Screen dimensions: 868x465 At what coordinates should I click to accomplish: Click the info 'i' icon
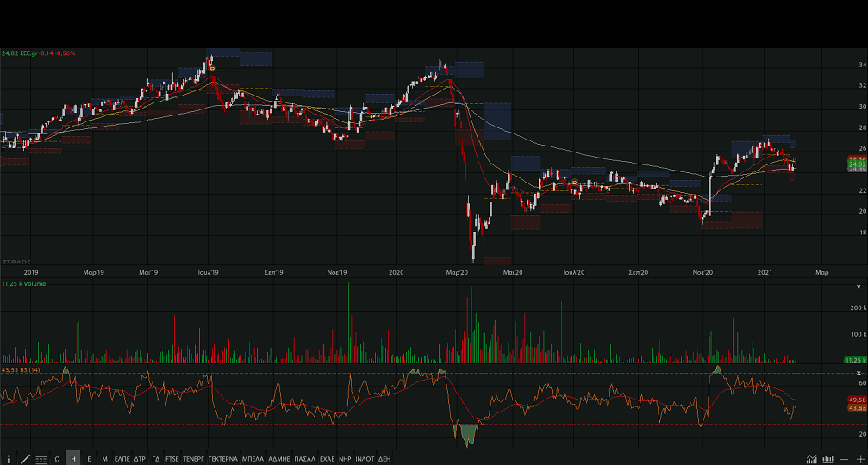point(9,459)
